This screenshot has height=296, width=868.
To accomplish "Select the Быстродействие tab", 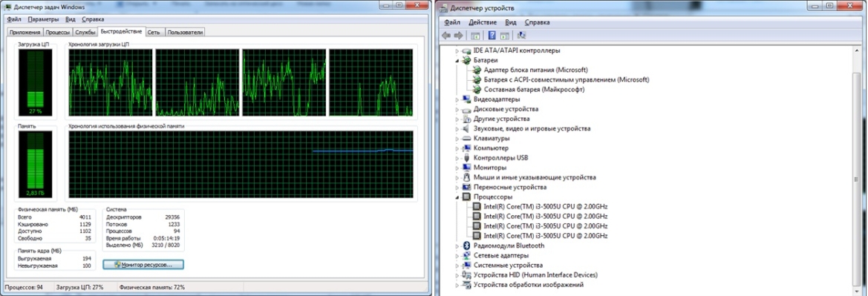I will tap(121, 32).
